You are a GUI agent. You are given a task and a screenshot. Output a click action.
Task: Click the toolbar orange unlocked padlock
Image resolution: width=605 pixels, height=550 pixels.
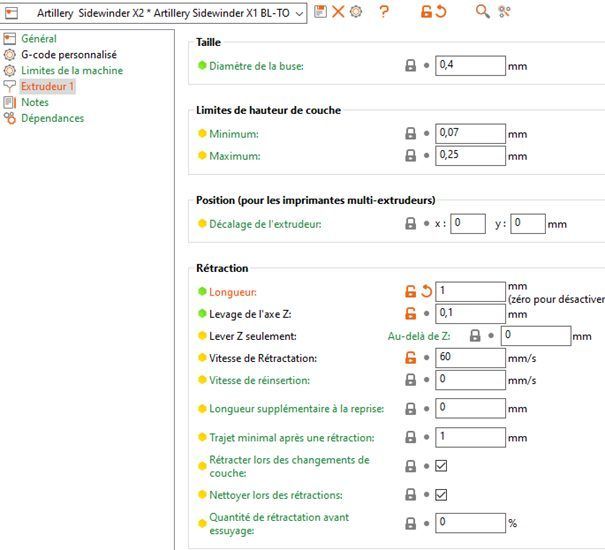pyautogui.click(x=426, y=12)
